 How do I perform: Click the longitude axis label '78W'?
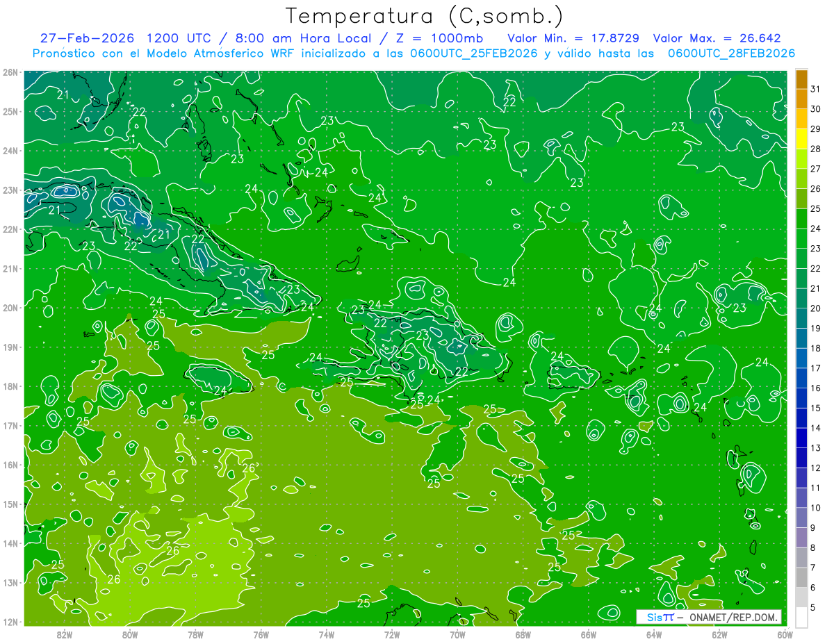point(195,634)
